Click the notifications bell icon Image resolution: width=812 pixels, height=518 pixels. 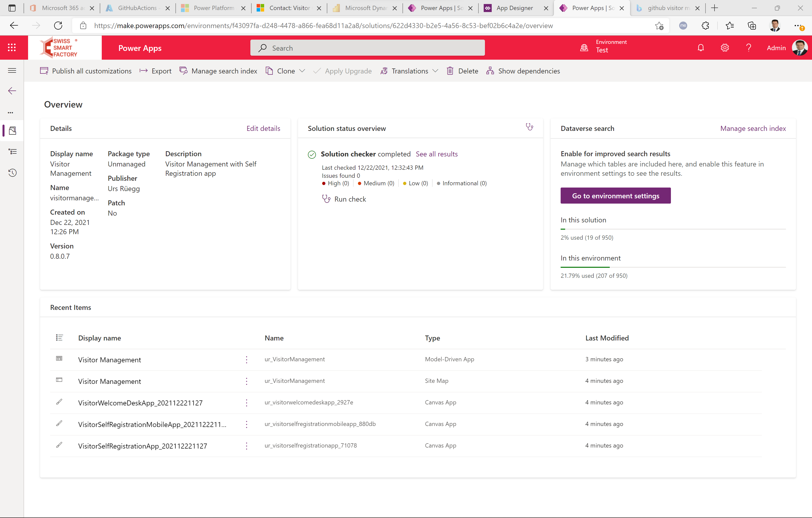coord(701,48)
